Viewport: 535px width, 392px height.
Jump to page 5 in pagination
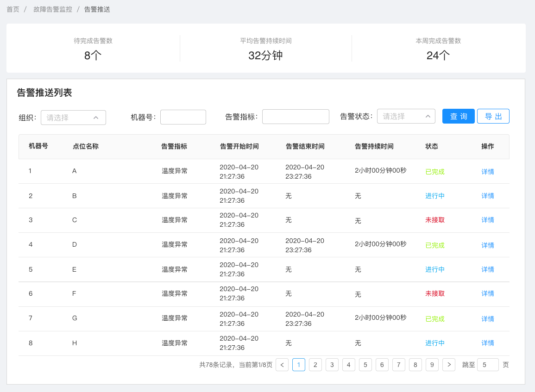tap(365, 365)
